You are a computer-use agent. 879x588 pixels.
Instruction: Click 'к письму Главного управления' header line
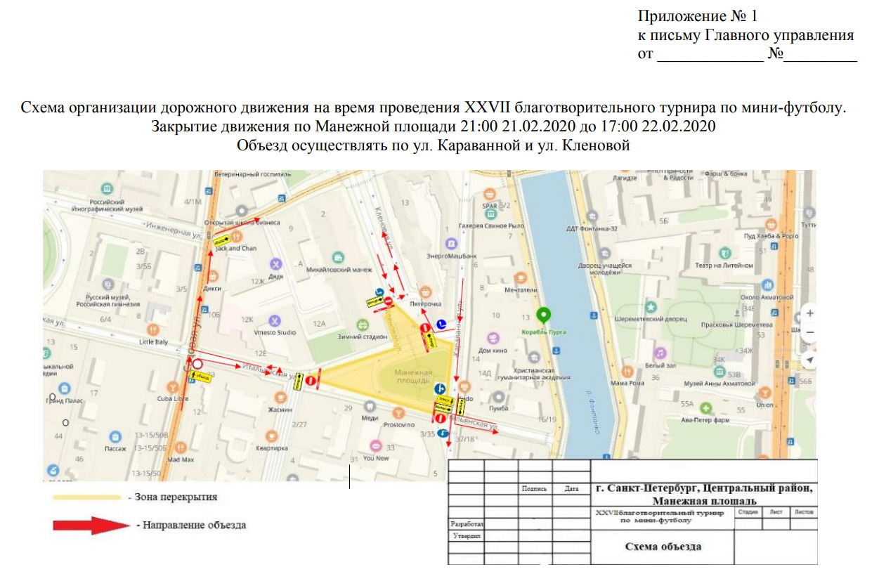tap(745, 35)
